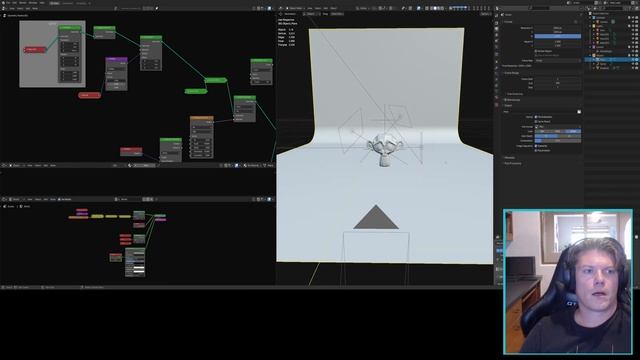Viewport: 640px width, 360px height.
Task: Open the View Layer properties tab
Action: pyautogui.click(x=496, y=35)
